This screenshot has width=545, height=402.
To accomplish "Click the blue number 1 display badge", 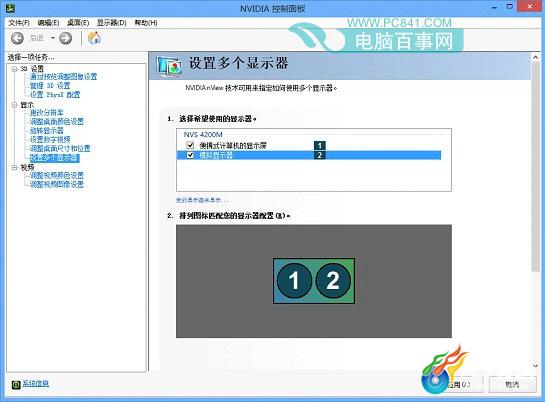I will 319,145.
